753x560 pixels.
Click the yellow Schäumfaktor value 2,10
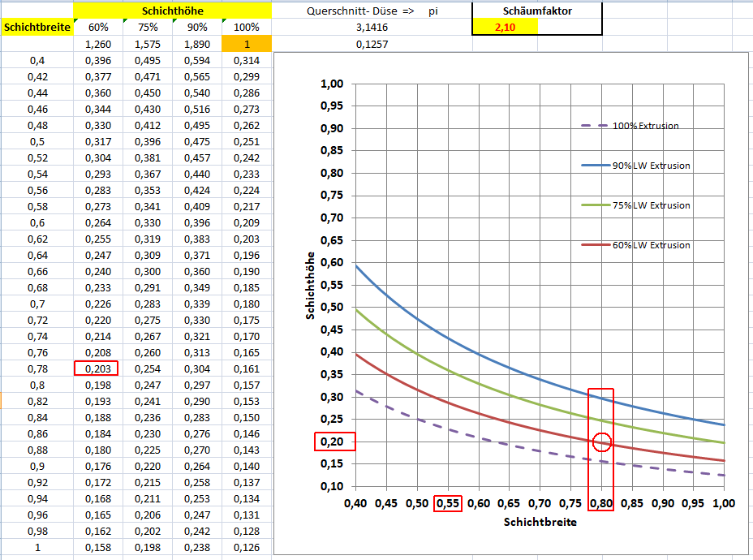(504, 27)
